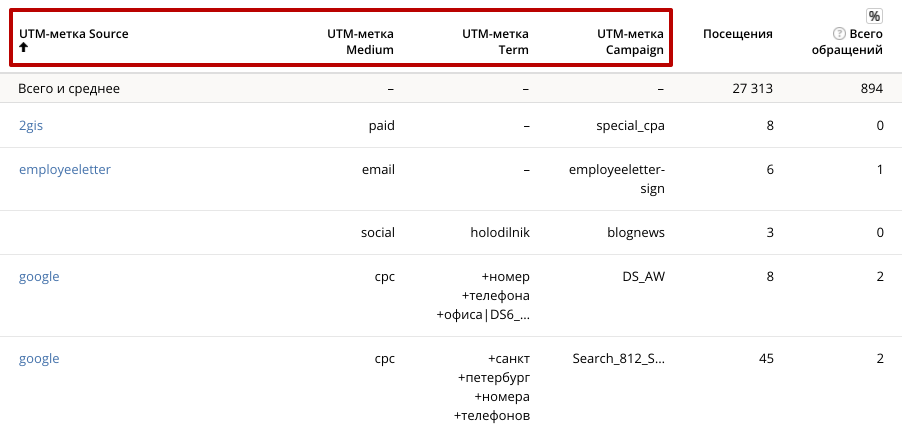The height and width of the screenshot is (435, 902).
Task: Click the percent toggle icon
Action: click(874, 16)
